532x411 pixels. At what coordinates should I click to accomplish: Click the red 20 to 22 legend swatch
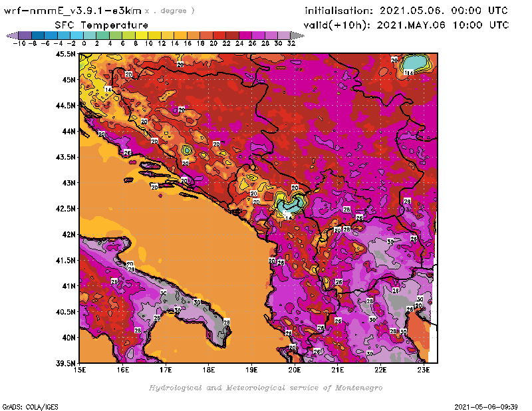coord(219,35)
